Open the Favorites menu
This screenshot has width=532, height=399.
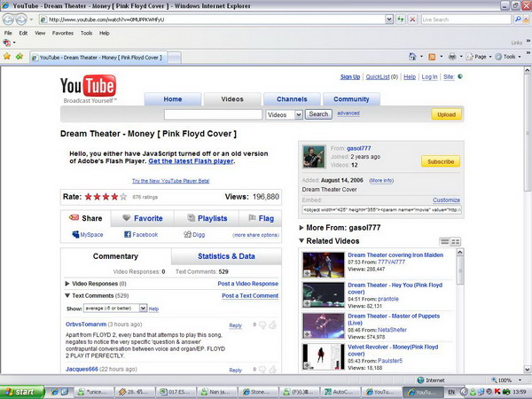63,33
